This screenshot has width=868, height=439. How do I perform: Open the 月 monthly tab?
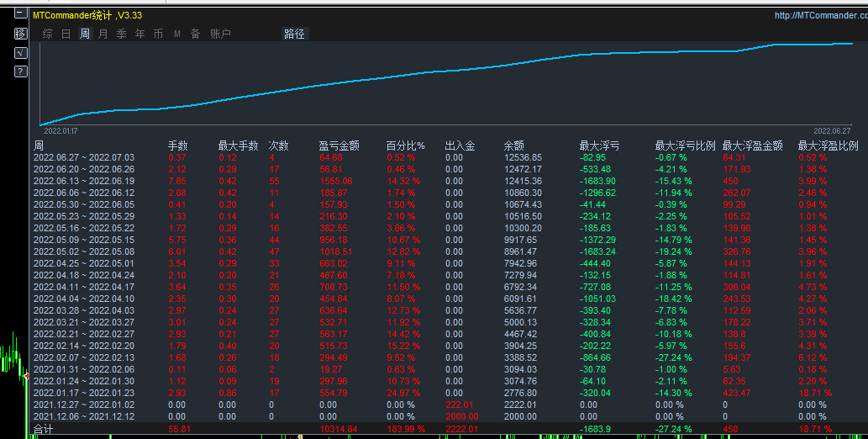point(103,34)
